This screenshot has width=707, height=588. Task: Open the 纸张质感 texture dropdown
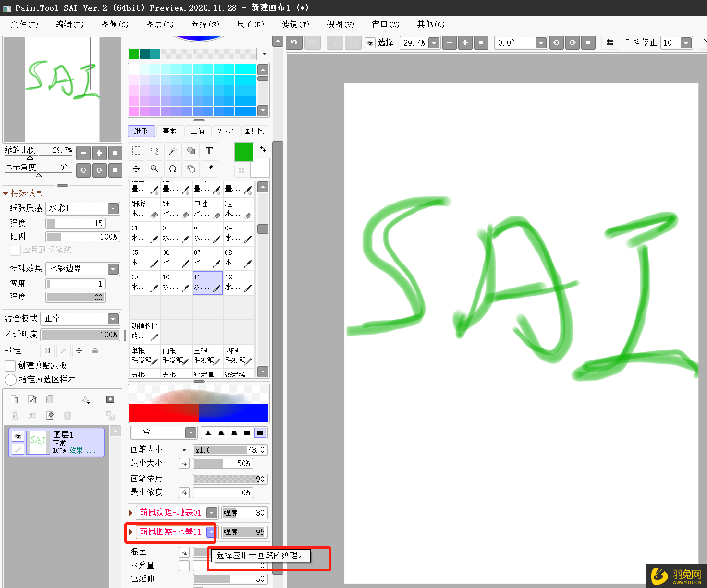click(112, 208)
